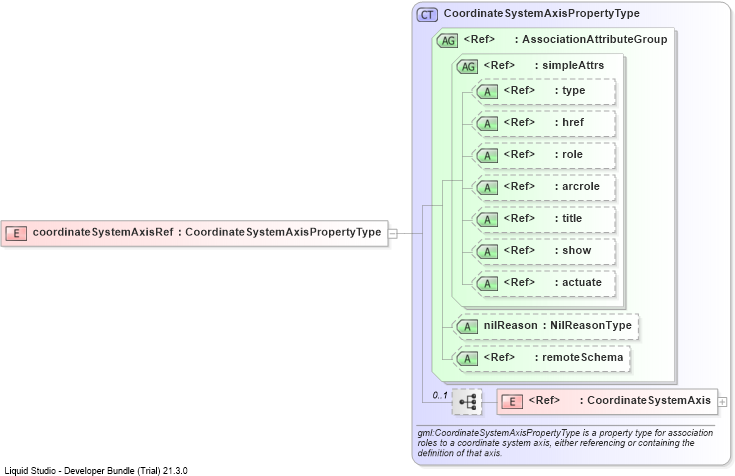This screenshot has height=476, width=735.
Task: Click the E icon of coordinateSystemAxisRef element
Action: click(16, 233)
